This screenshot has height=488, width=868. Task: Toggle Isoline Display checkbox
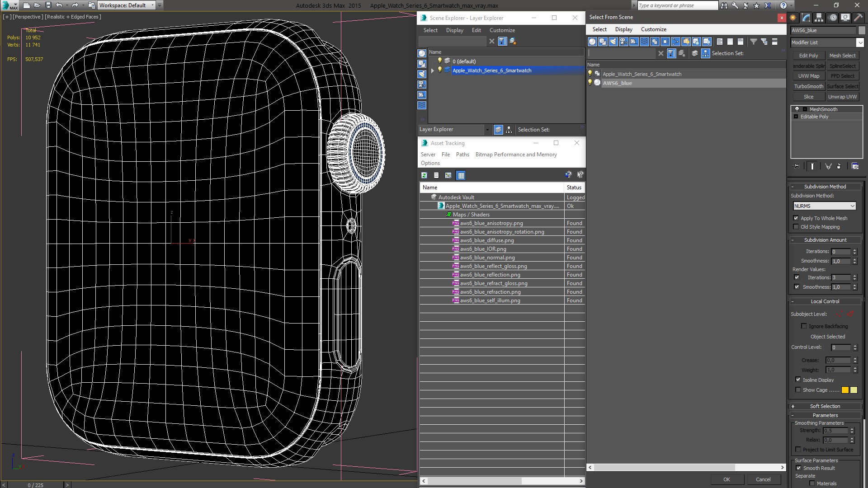(798, 380)
